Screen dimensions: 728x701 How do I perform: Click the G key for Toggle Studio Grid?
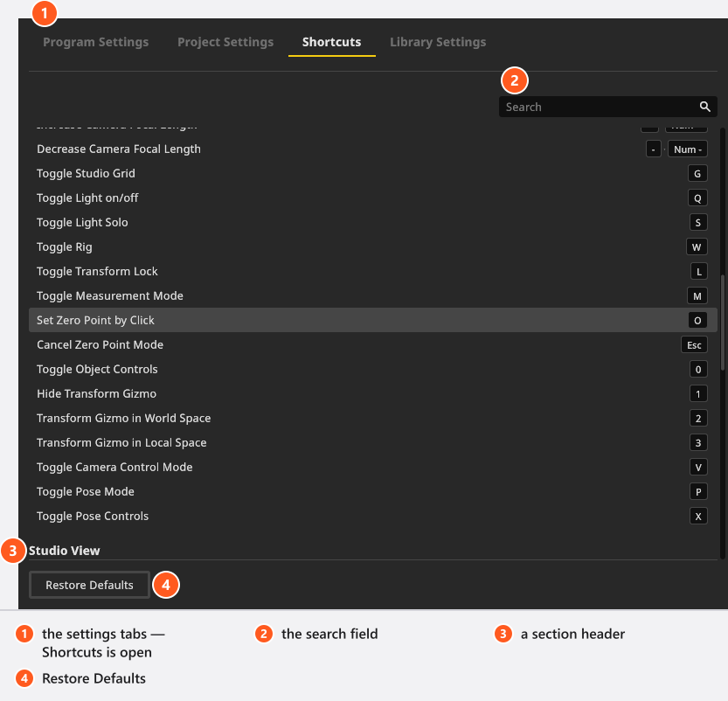point(697,174)
